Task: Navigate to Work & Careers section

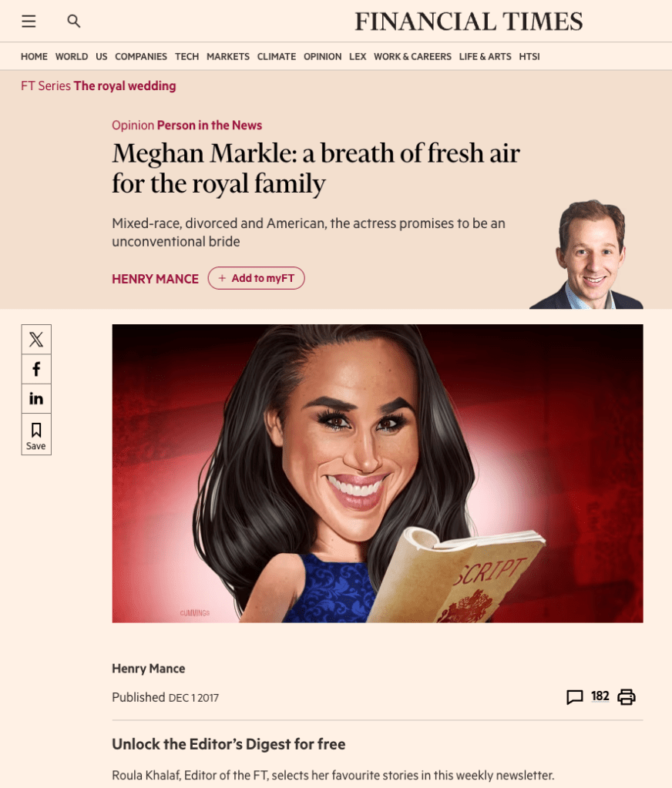Action: (x=412, y=57)
